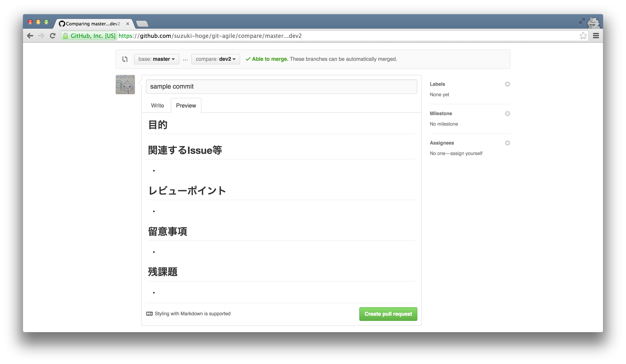Open the compare: dev2 branch dropdown

(215, 59)
